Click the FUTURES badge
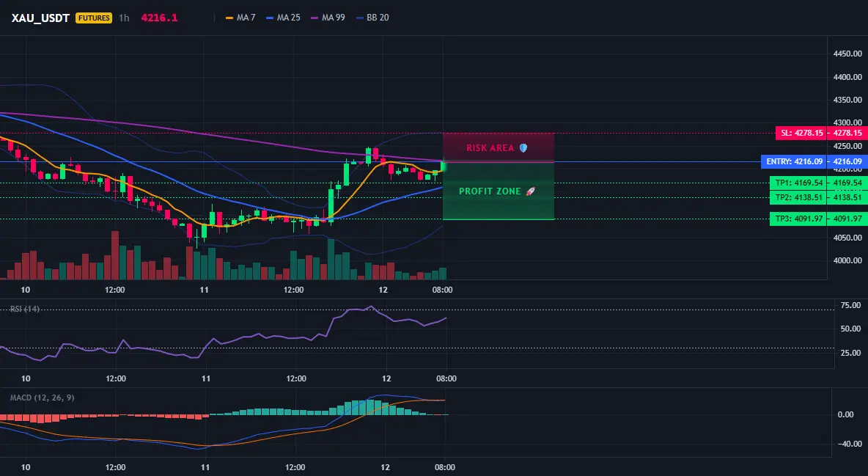The width and height of the screenshot is (868, 476). coord(94,18)
